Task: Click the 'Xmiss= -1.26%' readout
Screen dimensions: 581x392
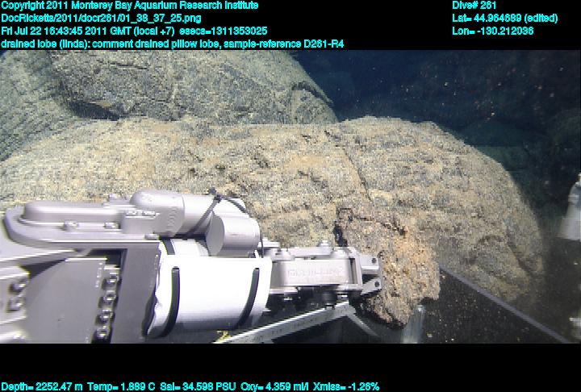Action: [x=346, y=387]
